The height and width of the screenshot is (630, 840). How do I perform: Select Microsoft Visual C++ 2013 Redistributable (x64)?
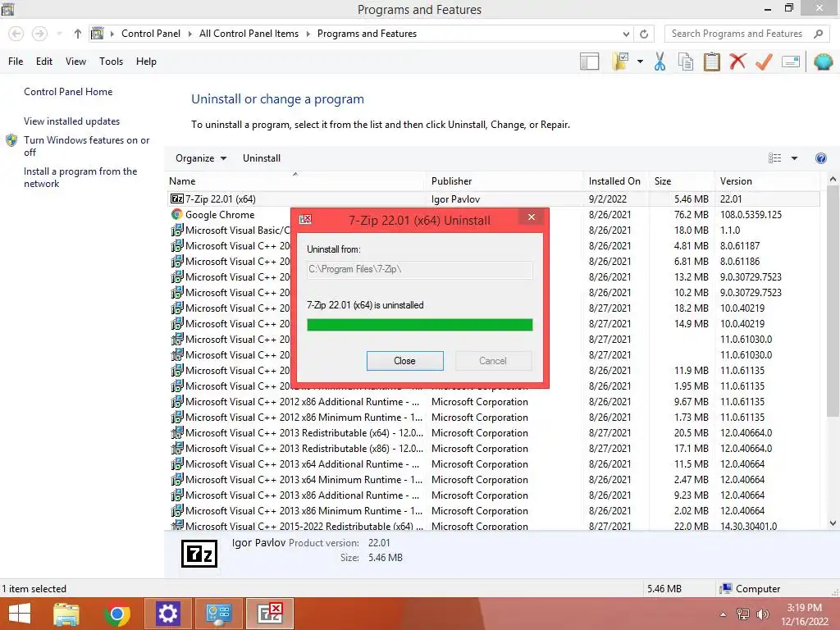493,433
